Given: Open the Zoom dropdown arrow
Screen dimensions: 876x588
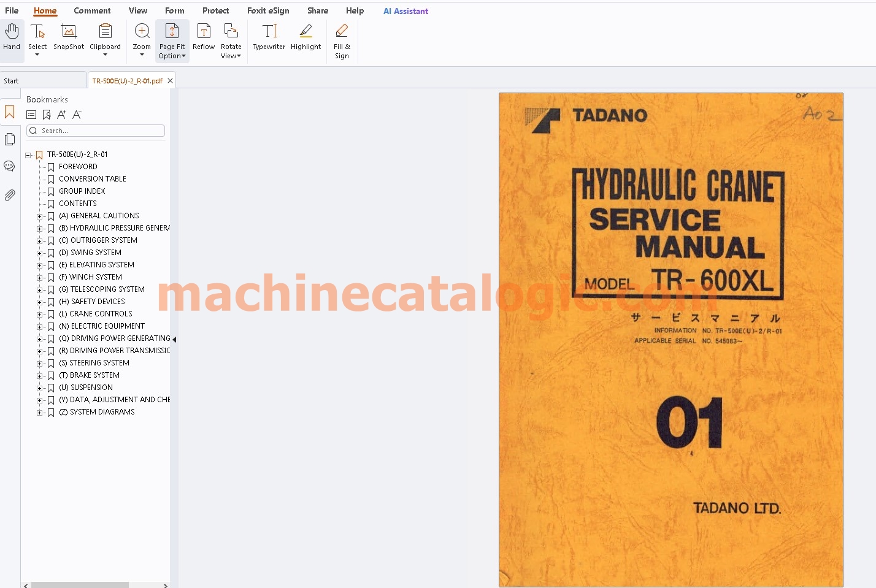Looking at the screenshot, I should point(142,55).
